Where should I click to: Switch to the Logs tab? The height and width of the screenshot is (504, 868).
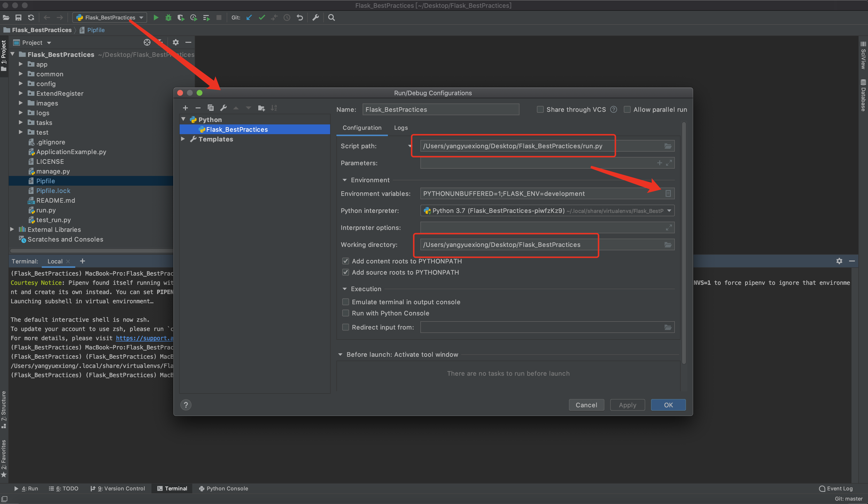pyautogui.click(x=401, y=128)
